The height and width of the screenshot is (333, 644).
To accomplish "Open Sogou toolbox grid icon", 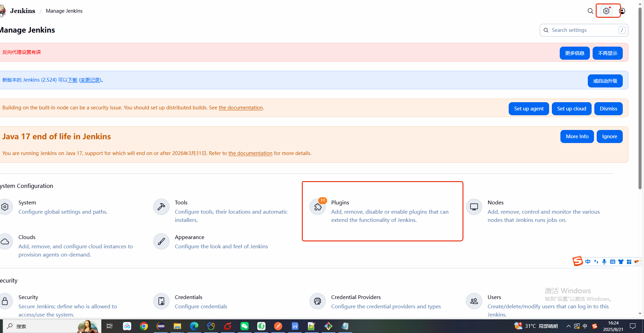I will point(629,262).
